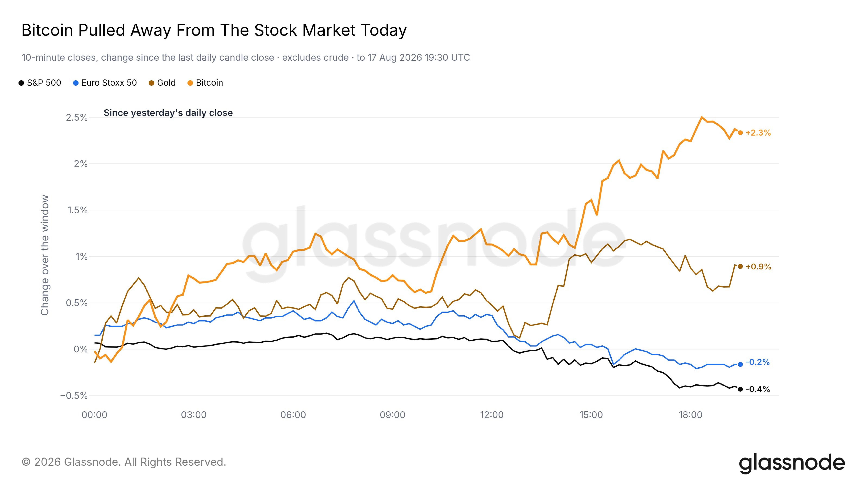The height and width of the screenshot is (488, 868).
Task: Click the Bitcoin legend orange dot
Action: click(x=190, y=83)
